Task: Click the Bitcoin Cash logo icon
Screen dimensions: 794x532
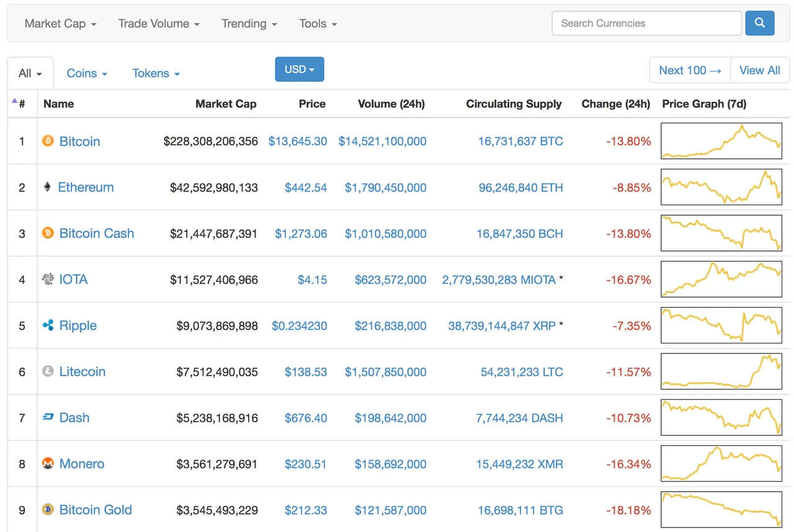Action: click(48, 233)
